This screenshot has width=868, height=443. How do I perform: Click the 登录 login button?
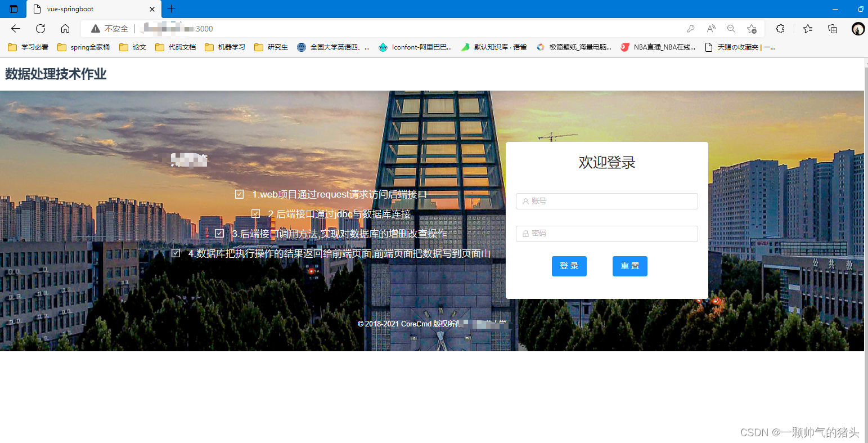click(x=569, y=266)
